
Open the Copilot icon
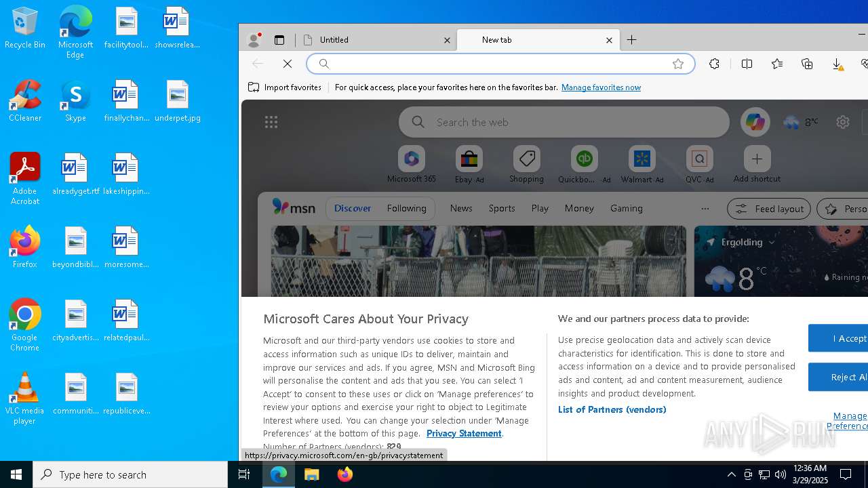(755, 122)
